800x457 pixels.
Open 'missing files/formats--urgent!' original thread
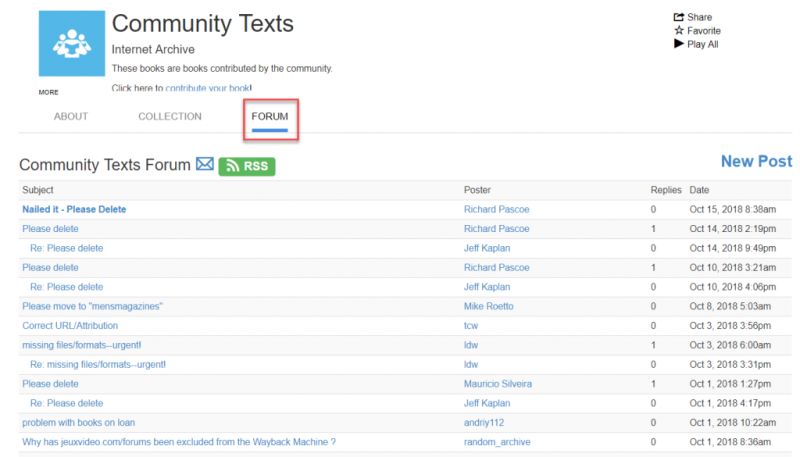(82, 345)
